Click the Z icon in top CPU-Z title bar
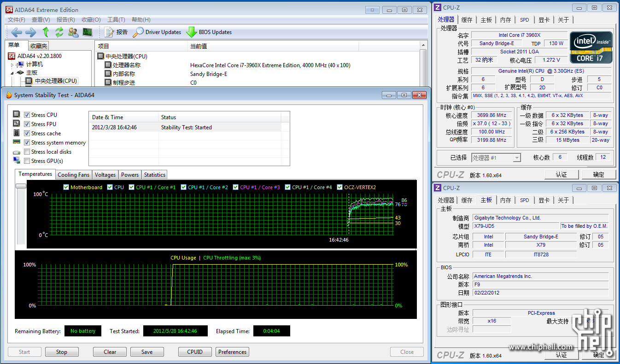The image size is (620, 364). pyautogui.click(x=438, y=7)
